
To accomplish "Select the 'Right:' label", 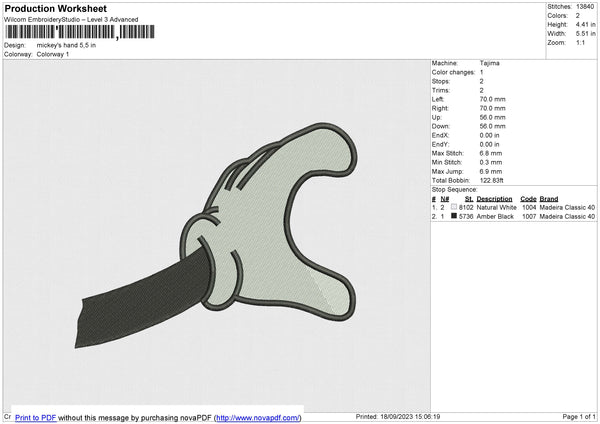I will pyautogui.click(x=440, y=108).
